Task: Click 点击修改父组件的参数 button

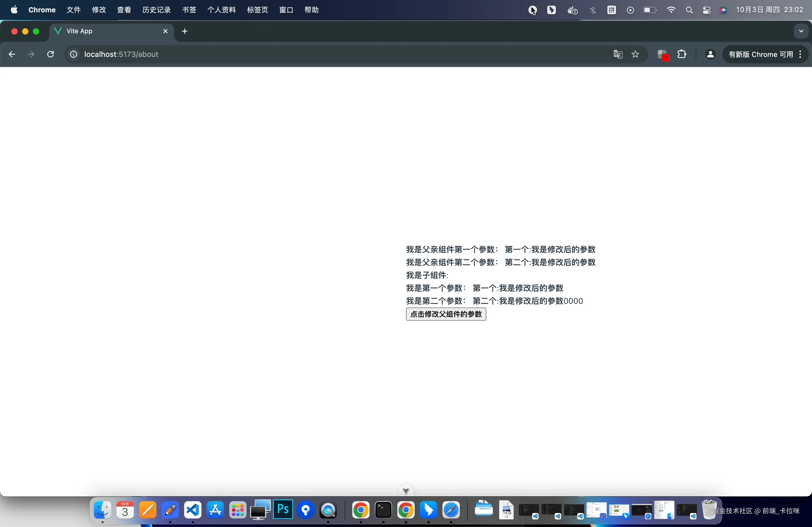Action: (x=445, y=314)
